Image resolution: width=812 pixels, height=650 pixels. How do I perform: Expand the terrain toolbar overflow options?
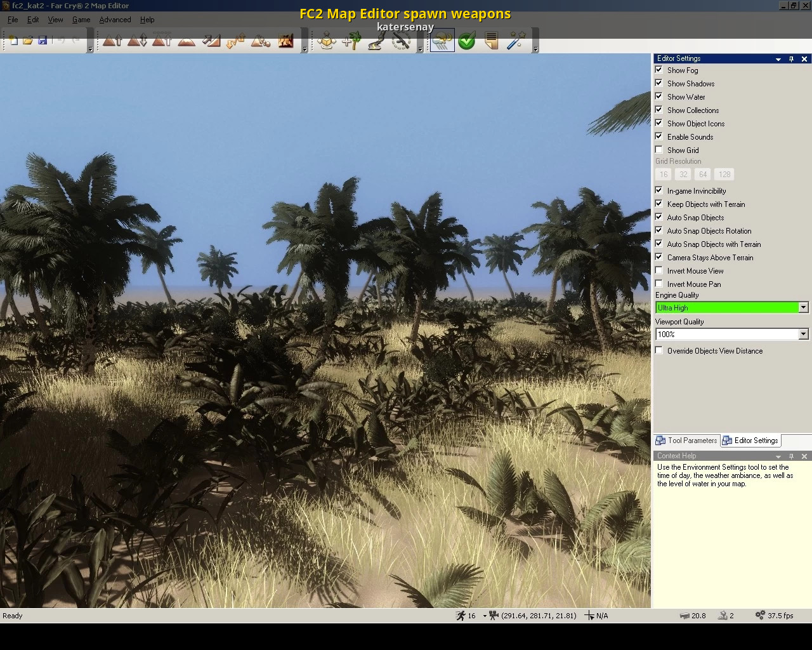(x=305, y=48)
